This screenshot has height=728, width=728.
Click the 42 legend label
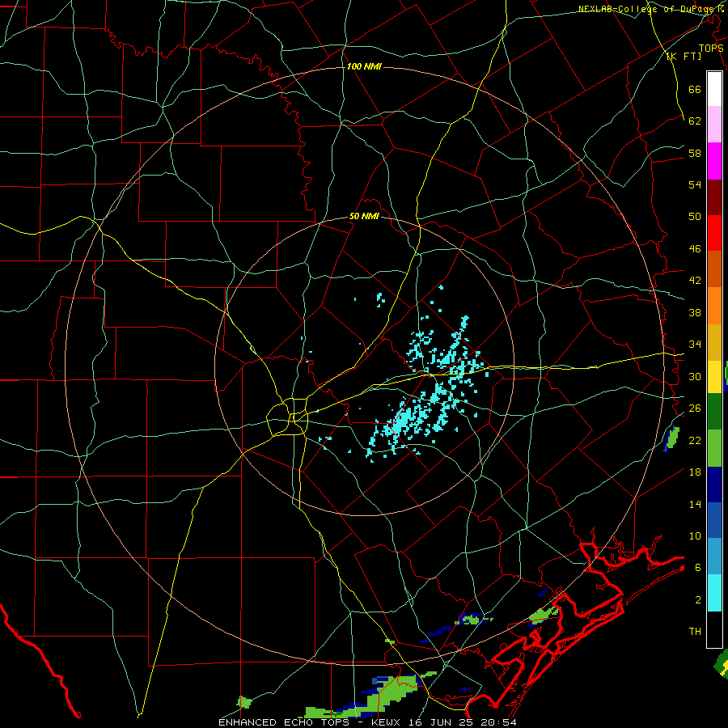click(695, 281)
